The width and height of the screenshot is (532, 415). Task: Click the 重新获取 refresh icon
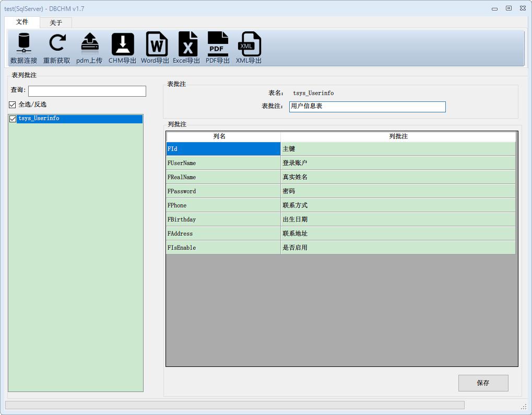(57, 48)
